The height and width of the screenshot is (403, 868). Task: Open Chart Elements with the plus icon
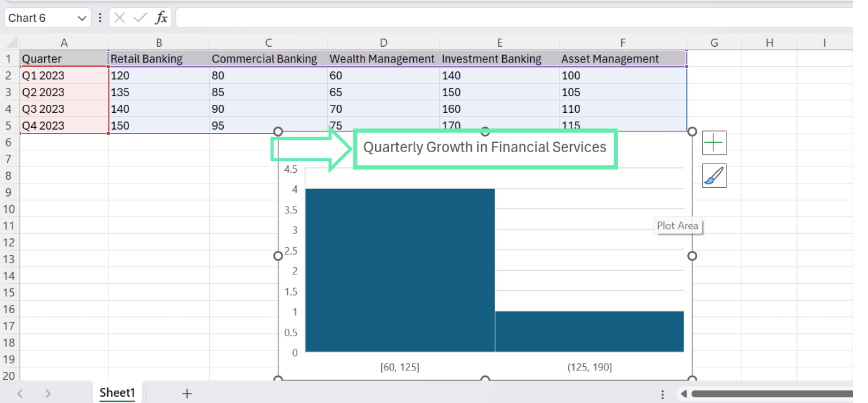coord(713,142)
